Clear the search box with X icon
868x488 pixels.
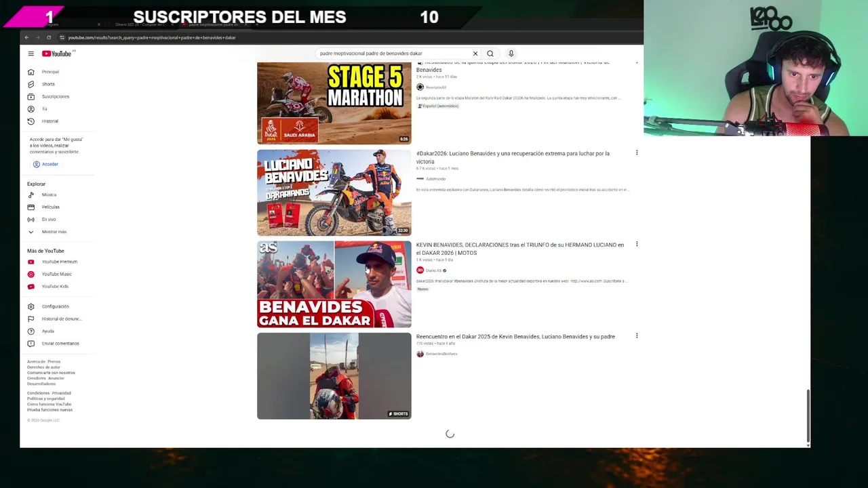[475, 54]
